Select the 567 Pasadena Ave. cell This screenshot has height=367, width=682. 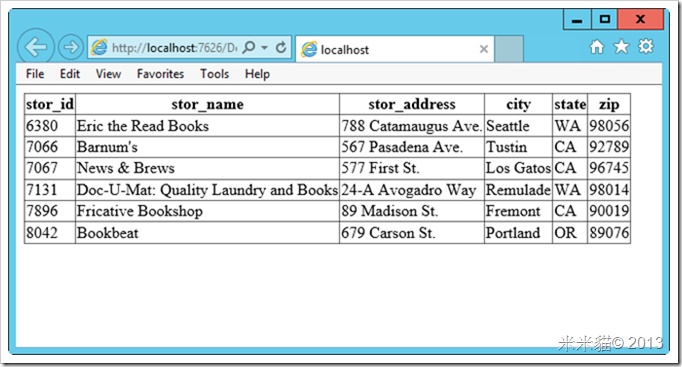pyautogui.click(x=412, y=147)
